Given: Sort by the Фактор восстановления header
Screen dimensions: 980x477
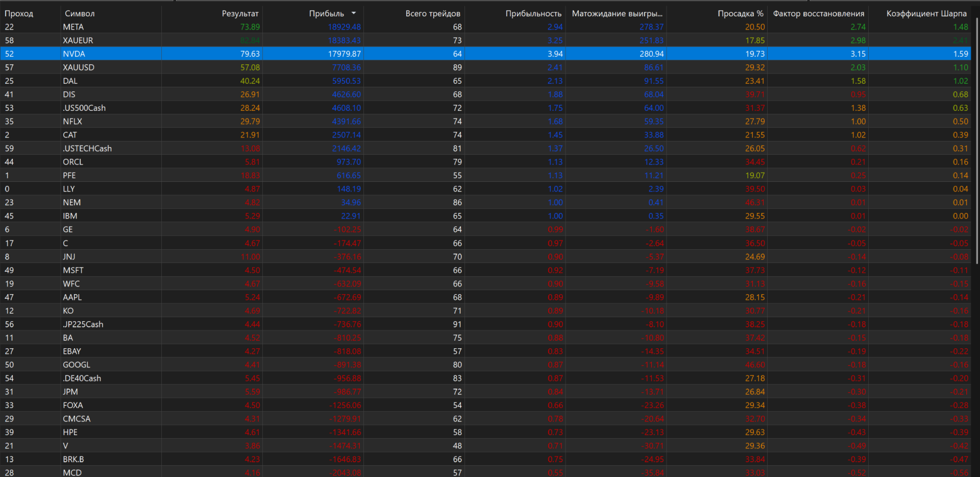Looking at the screenshot, I should pos(819,13).
